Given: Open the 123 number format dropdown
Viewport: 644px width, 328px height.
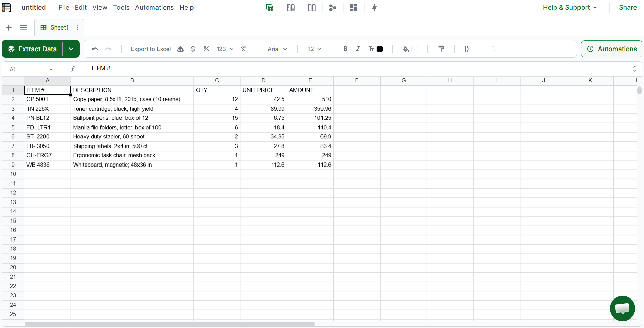Looking at the screenshot, I should point(225,49).
